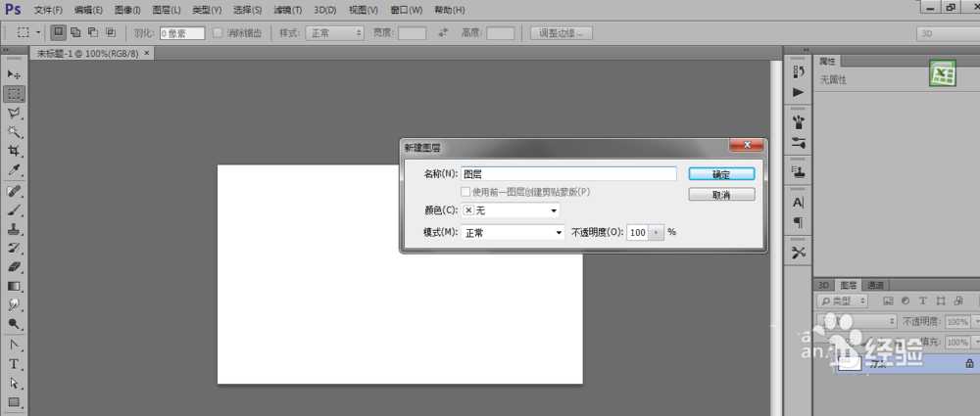Image resolution: width=980 pixels, height=416 pixels.
Task: Choose the Eyedropper tool
Action: [x=14, y=170]
